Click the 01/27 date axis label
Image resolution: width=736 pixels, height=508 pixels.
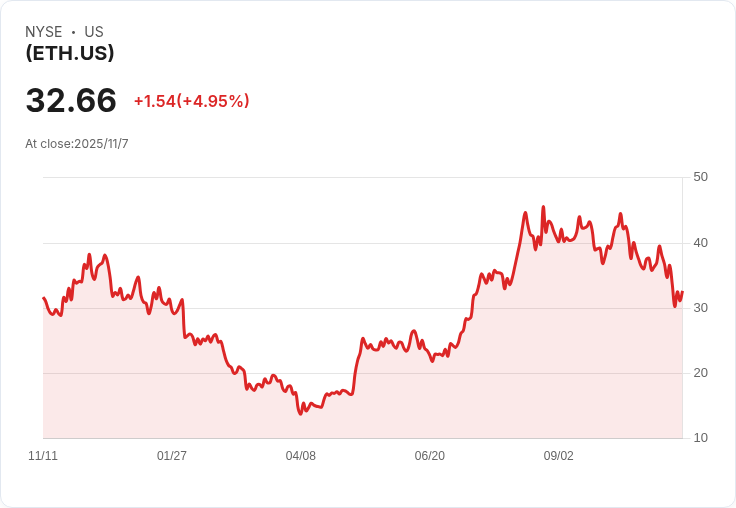tap(172, 456)
